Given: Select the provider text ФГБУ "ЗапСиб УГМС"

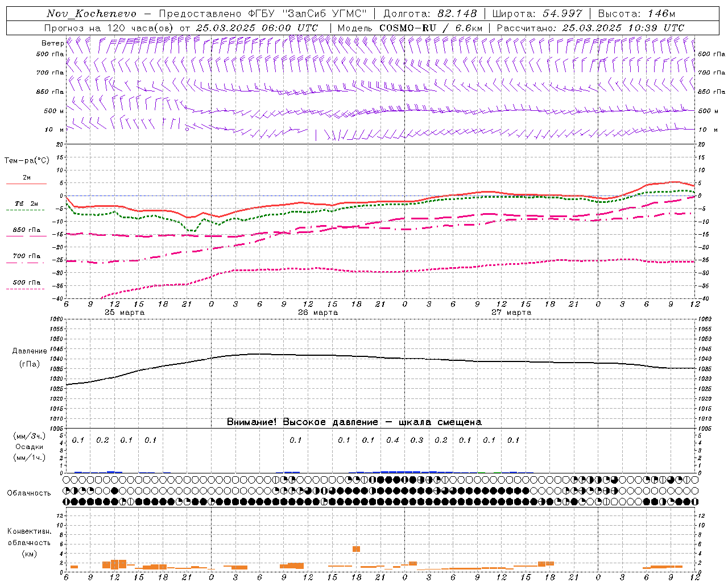Looking at the screenshot, I should [x=308, y=14].
